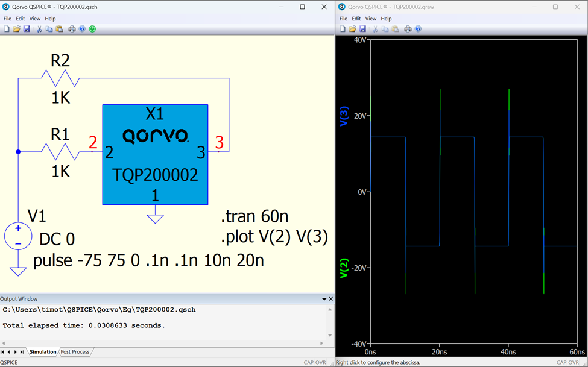Open a schematic using the folder icon
This screenshot has width=588, height=367.
16,29
